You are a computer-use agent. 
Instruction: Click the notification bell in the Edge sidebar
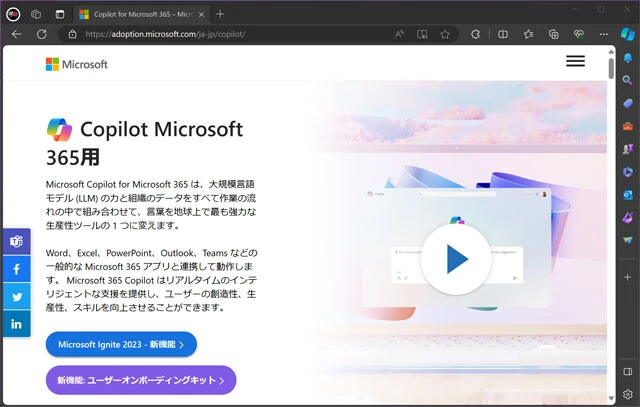[628, 58]
